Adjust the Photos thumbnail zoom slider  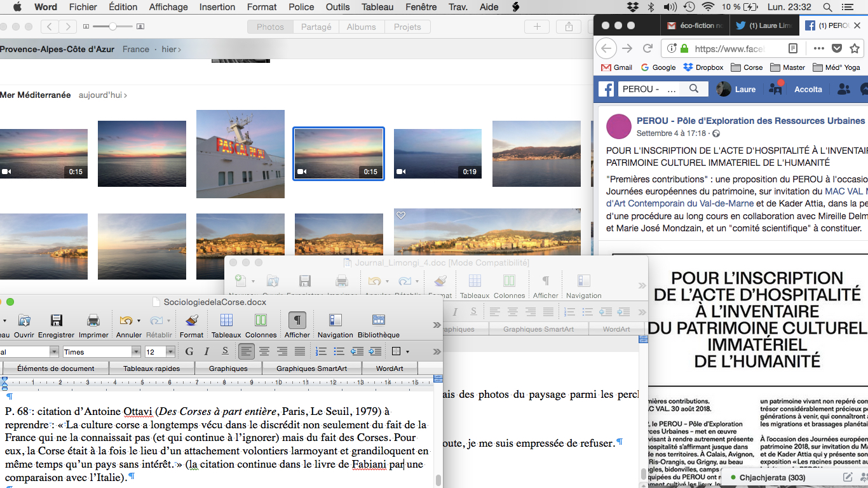pyautogui.click(x=112, y=27)
